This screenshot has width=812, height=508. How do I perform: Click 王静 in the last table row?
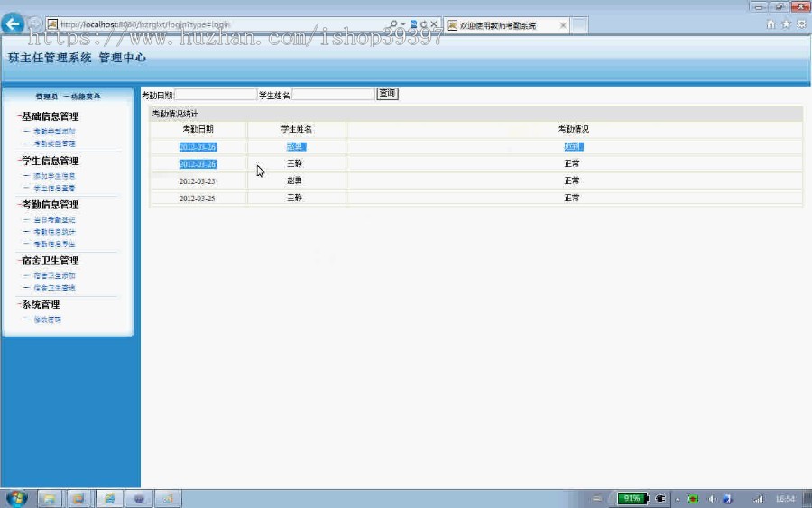click(x=295, y=198)
